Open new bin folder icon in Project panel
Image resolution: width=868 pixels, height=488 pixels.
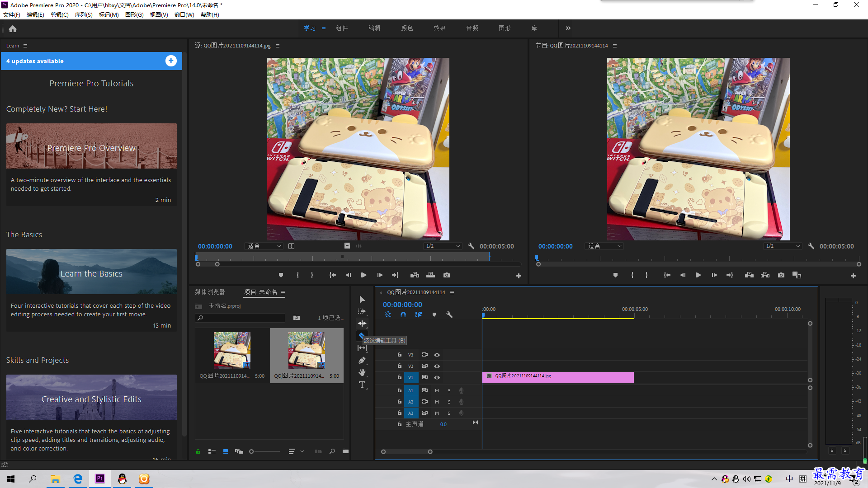pos(345,451)
